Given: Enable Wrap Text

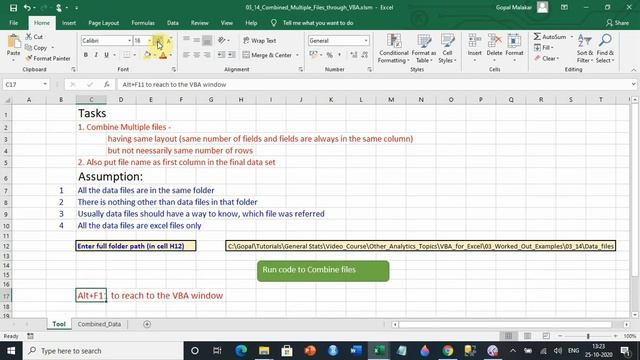Looking at the screenshot, I should (260, 40).
